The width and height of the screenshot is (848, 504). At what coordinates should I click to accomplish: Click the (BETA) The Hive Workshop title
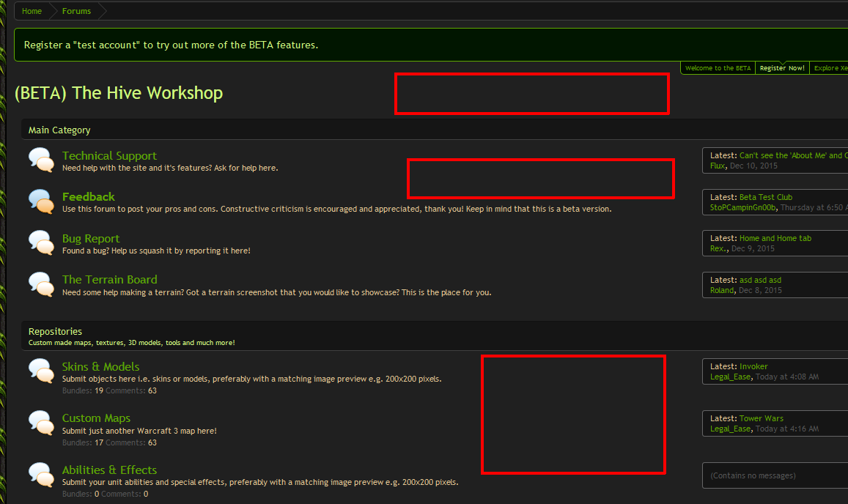tap(119, 93)
